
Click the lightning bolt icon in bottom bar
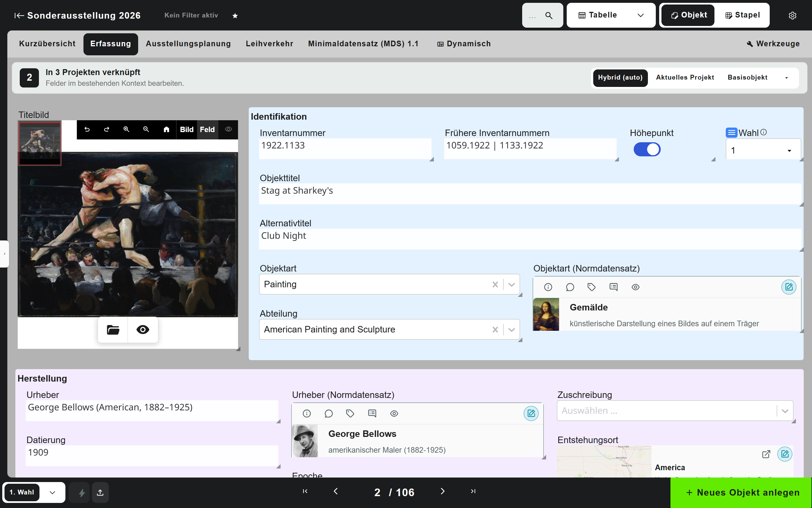click(x=81, y=492)
